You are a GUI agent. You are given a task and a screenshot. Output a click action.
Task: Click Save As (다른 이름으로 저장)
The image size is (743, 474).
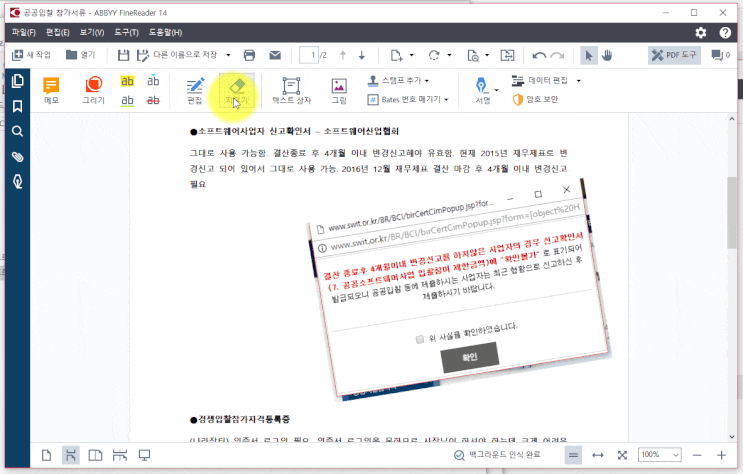pos(177,55)
